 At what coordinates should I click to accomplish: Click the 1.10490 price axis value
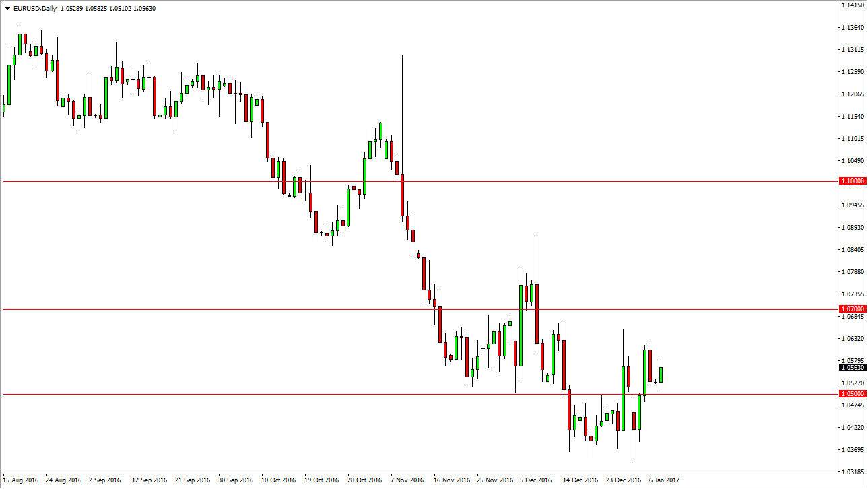pos(853,161)
